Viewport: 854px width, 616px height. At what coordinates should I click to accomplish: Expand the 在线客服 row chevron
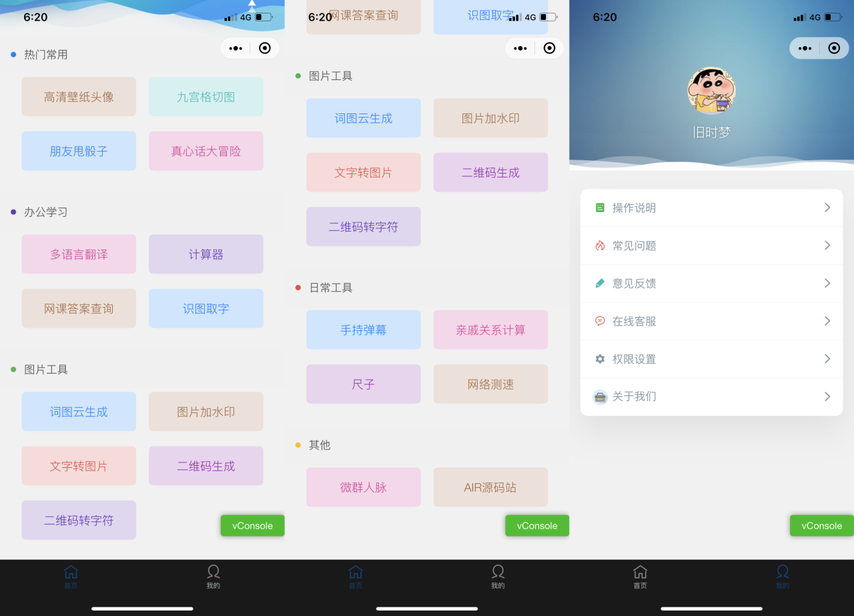827,321
